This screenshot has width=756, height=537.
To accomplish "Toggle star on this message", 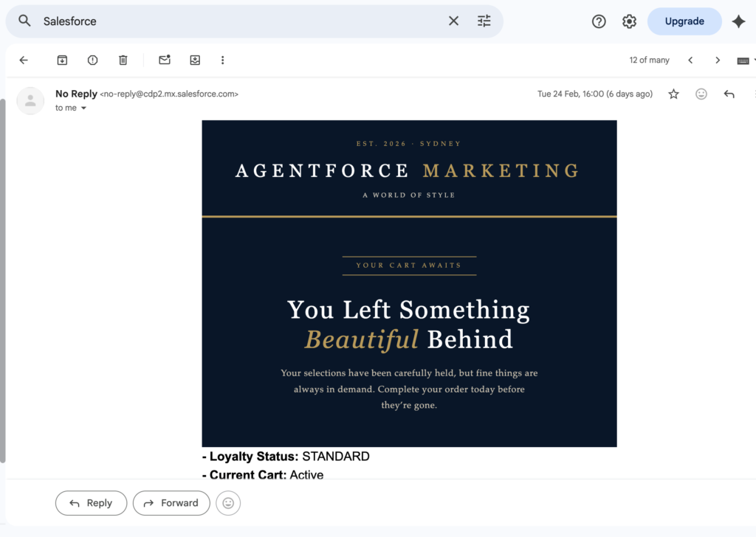I will tap(673, 94).
